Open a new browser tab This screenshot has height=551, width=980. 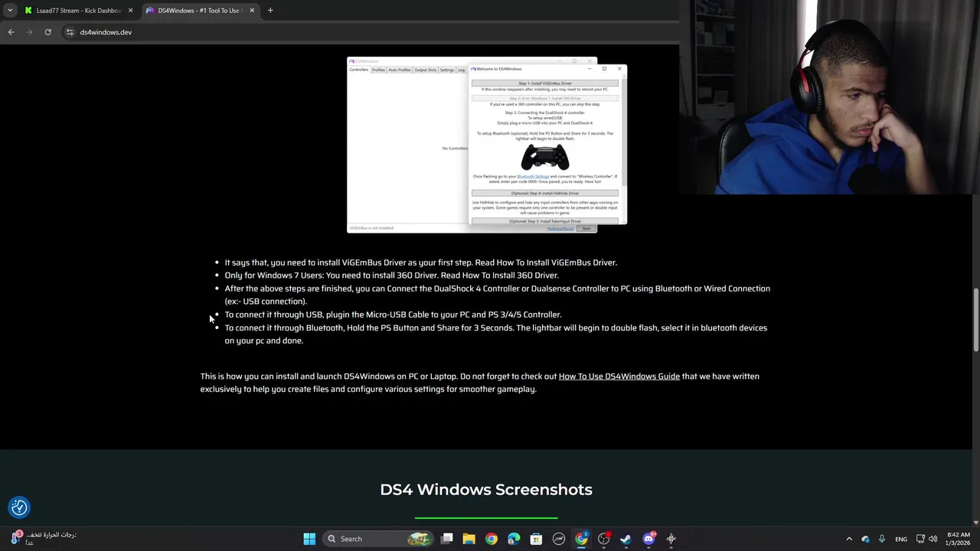point(270,11)
